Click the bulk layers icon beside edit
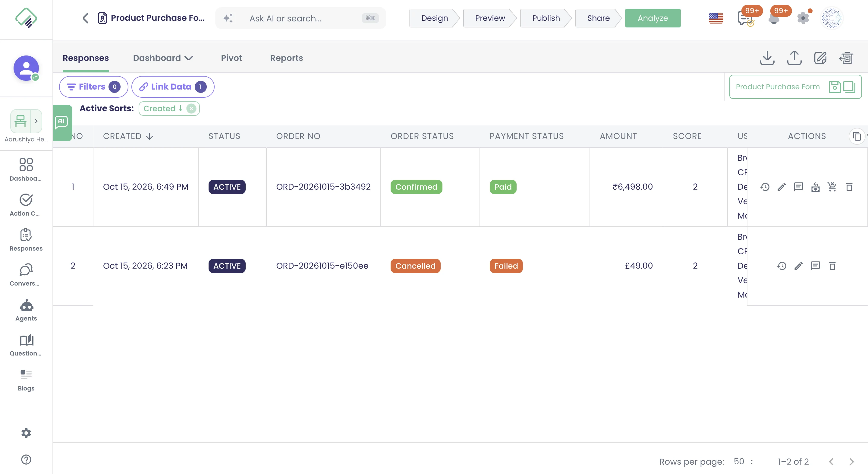This screenshot has width=868, height=474. tap(846, 58)
